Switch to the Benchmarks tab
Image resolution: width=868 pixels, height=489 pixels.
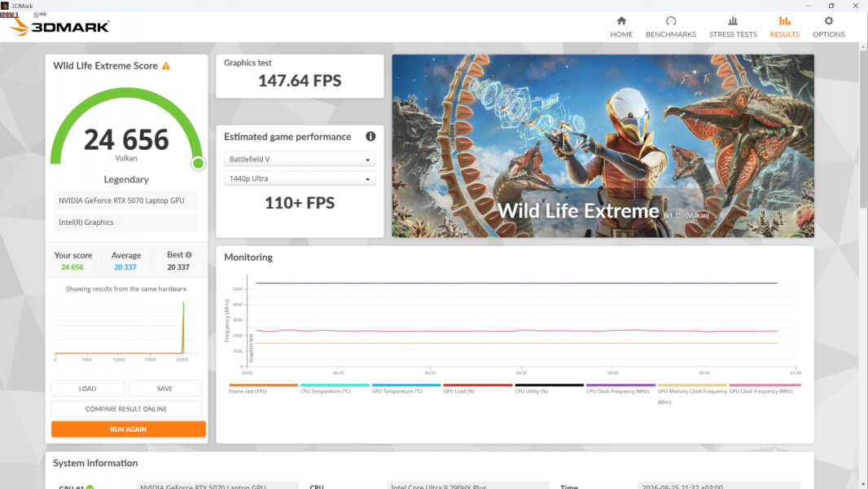pyautogui.click(x=670, y=27)
